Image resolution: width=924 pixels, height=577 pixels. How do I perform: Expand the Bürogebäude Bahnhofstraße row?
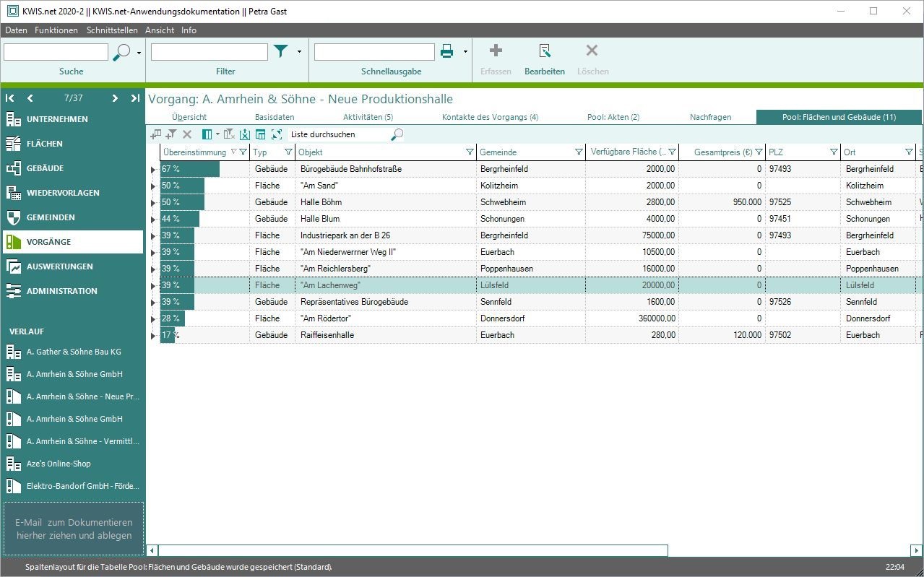(152, 170)
